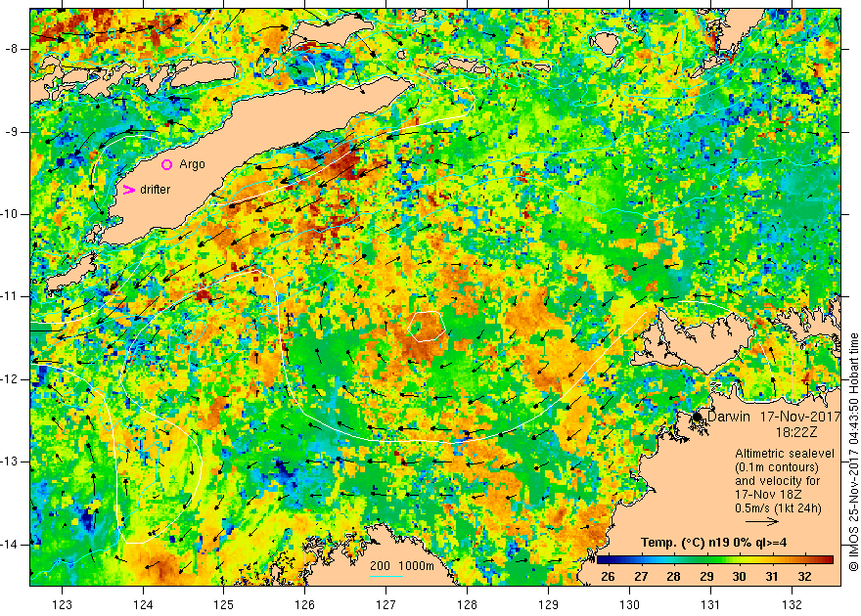Click colorbar label '30'
The height and width of the screenshot is (616, 861).
739,577
